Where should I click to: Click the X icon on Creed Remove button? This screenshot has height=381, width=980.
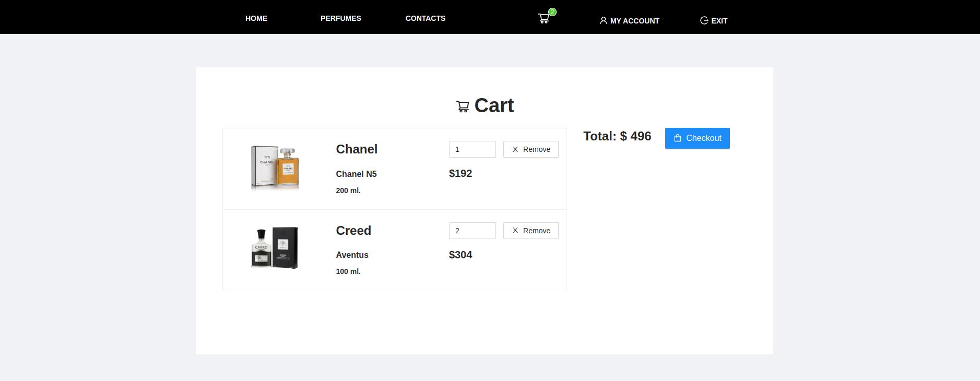pyautogui.click(x=515, y=231)
